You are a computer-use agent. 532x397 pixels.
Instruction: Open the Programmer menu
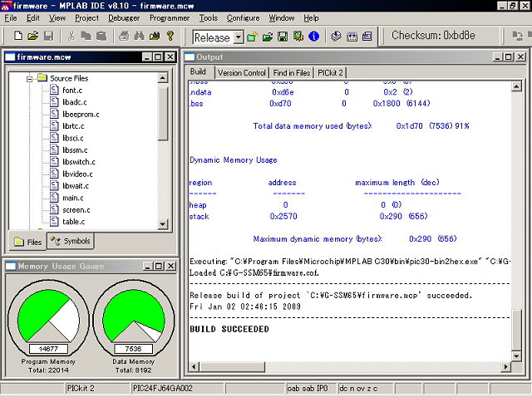point(170,17)
